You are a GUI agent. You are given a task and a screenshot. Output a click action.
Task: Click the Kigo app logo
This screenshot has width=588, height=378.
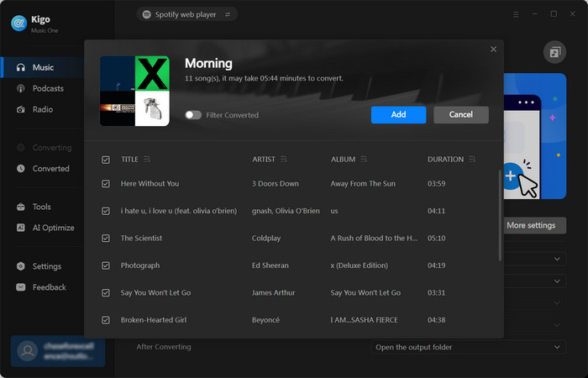[x=18, y=24]
